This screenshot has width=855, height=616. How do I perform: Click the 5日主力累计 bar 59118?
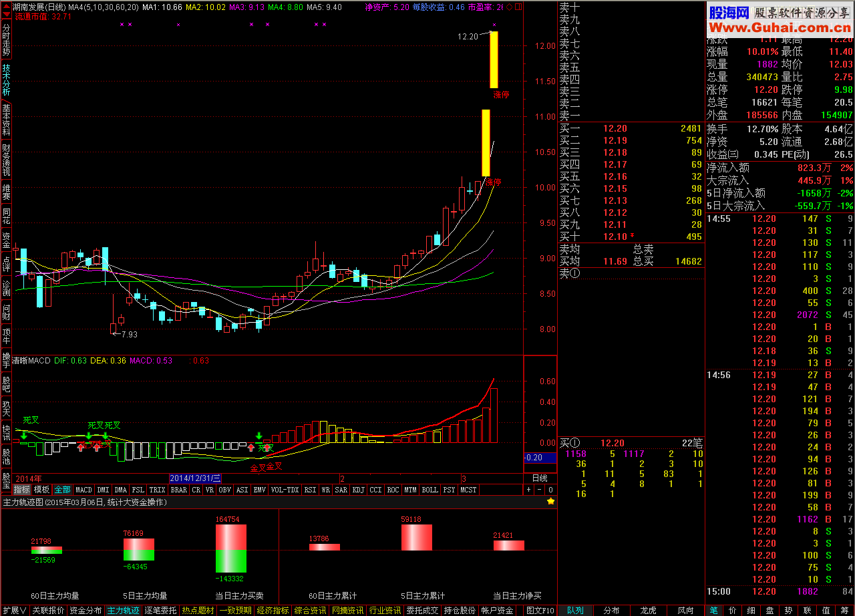click(x=416, y=537)
